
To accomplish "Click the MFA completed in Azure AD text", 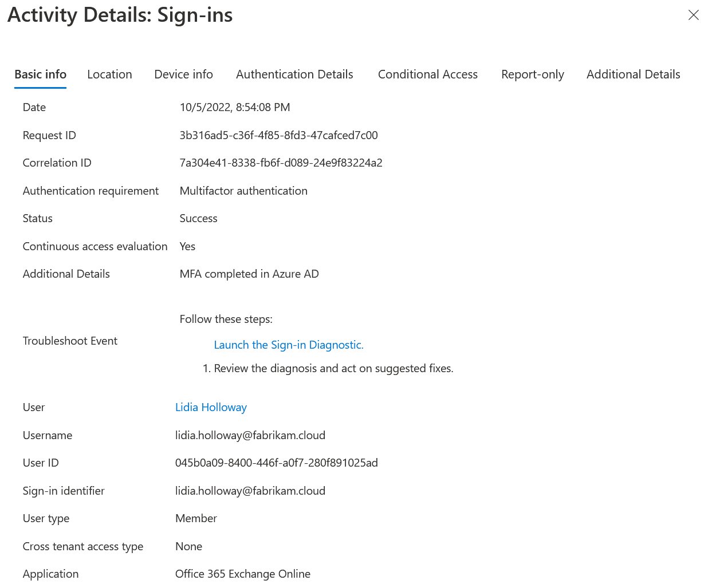I will coord(249,274).
